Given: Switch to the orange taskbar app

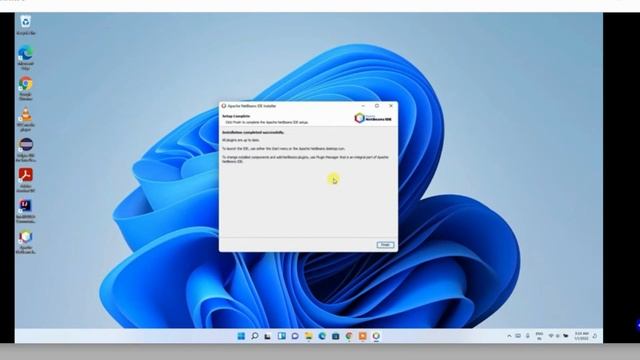Looking at the screenshot, I should 362,336.
